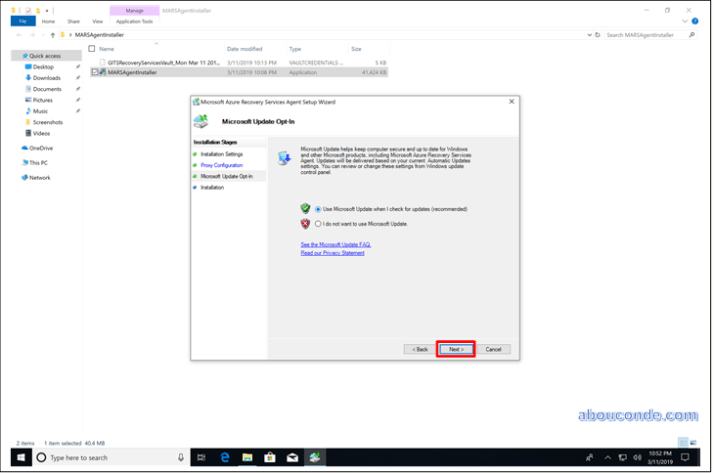The image size is (714, 473).
Task: Open the File ribbon tab
Action: tap(23, 20)
